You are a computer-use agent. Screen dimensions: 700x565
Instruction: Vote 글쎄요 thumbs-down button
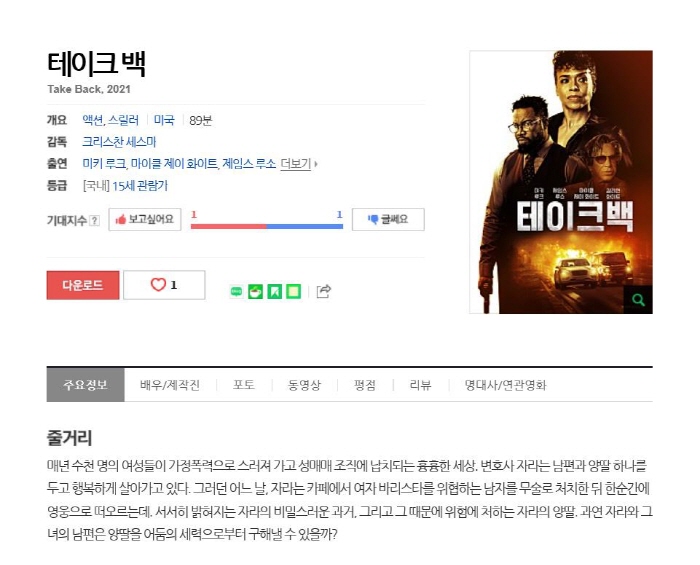coord(388,219)
